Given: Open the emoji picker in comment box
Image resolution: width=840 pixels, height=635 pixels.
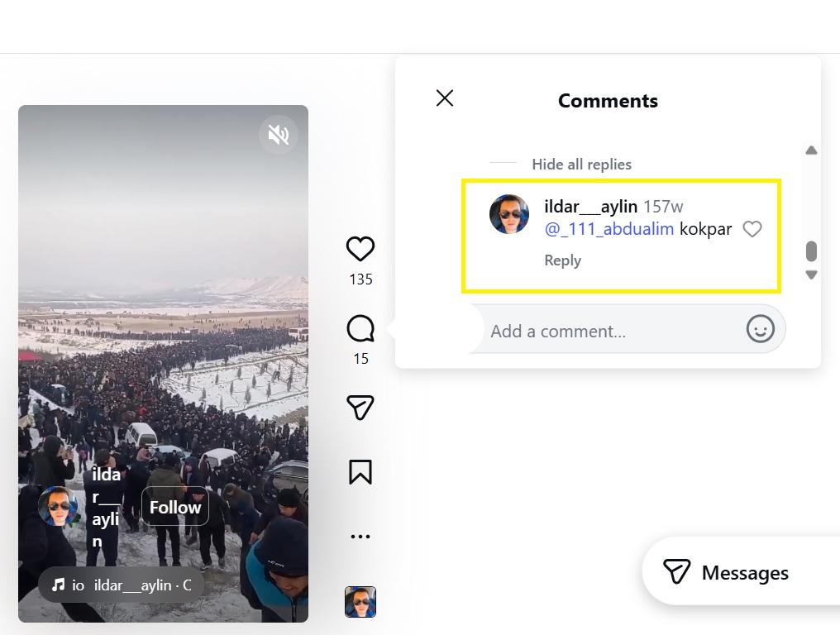Looking at the screenshot, I should (760, 329).
